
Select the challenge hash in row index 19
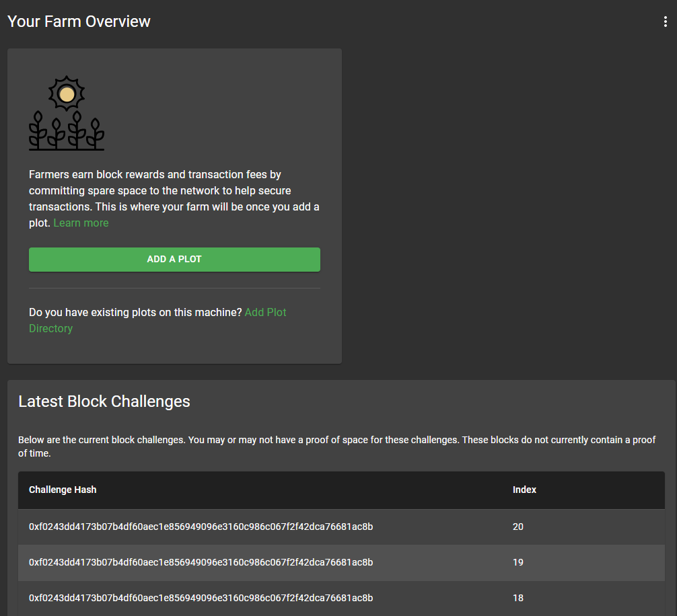tap(201, 562)
